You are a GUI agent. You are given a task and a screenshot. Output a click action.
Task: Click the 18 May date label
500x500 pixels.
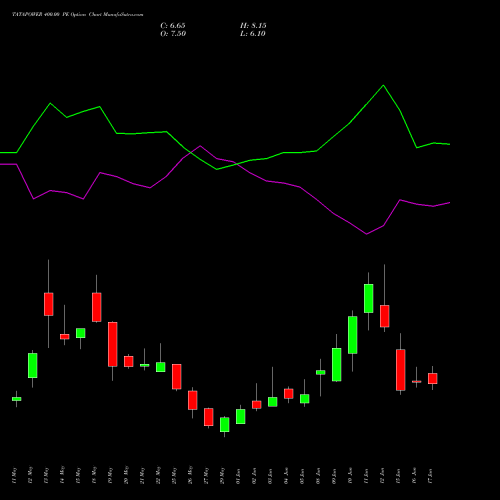pos(94,475)
